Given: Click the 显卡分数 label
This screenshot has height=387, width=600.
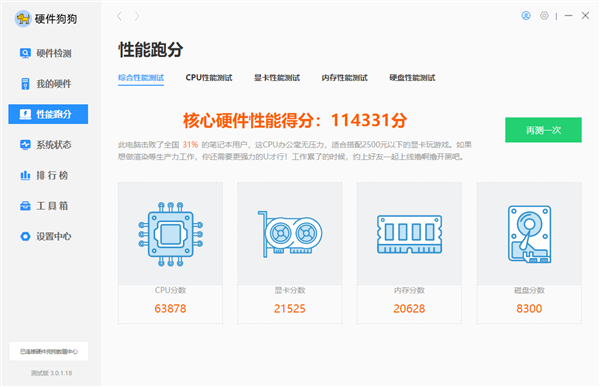Looking at the screenshot, I should (x=290, y=291).
